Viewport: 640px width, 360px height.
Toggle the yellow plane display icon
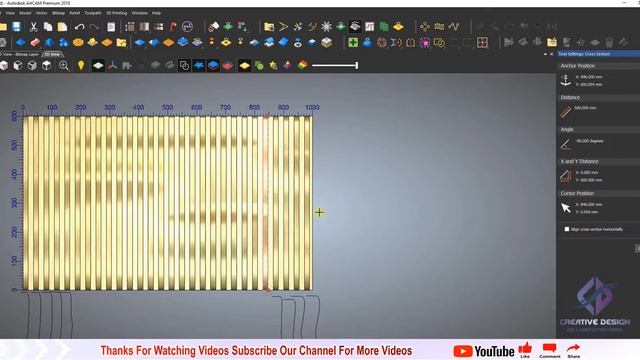[x=244, y=65]
